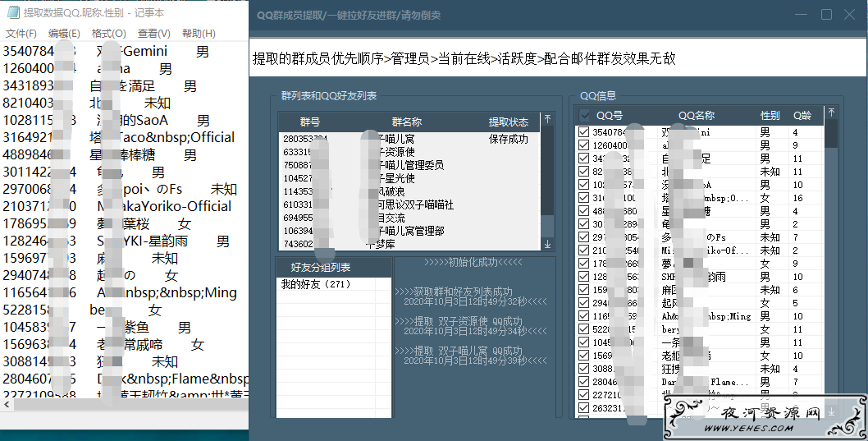Click Notepad line containing kaYoriko-Official
This screenshot has height=441, width=868.
[x=116, y=206]
